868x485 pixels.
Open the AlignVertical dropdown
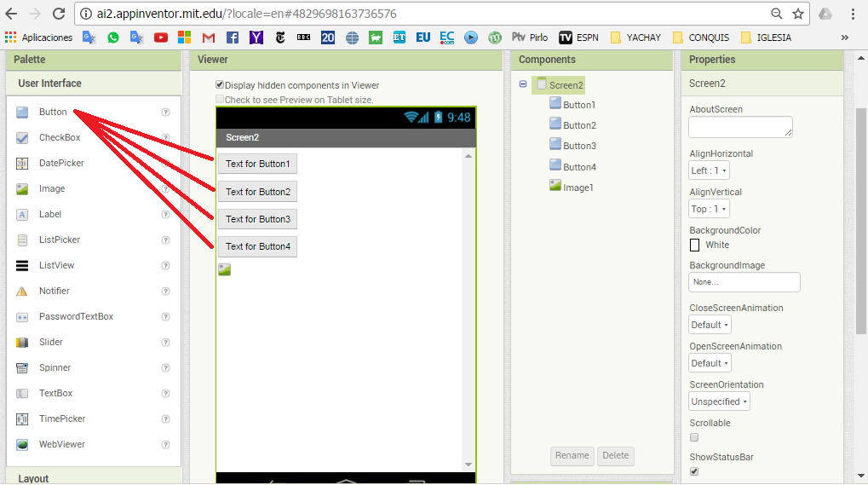pos(709,209)
